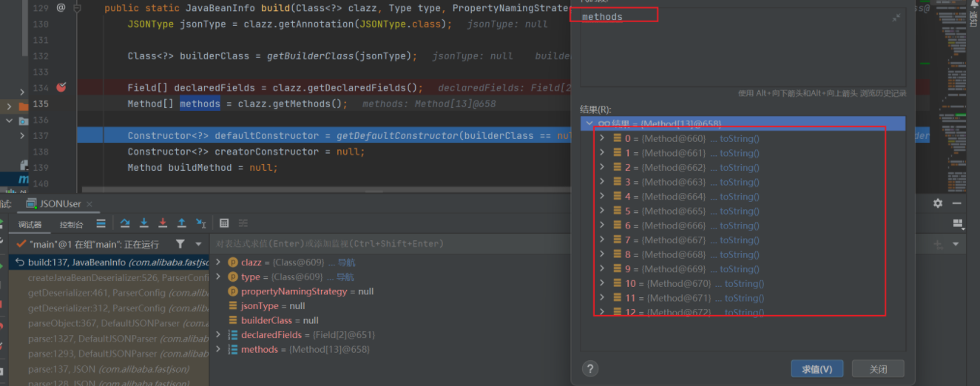Switch to the 调试器 debugger tab

point(30,225)
